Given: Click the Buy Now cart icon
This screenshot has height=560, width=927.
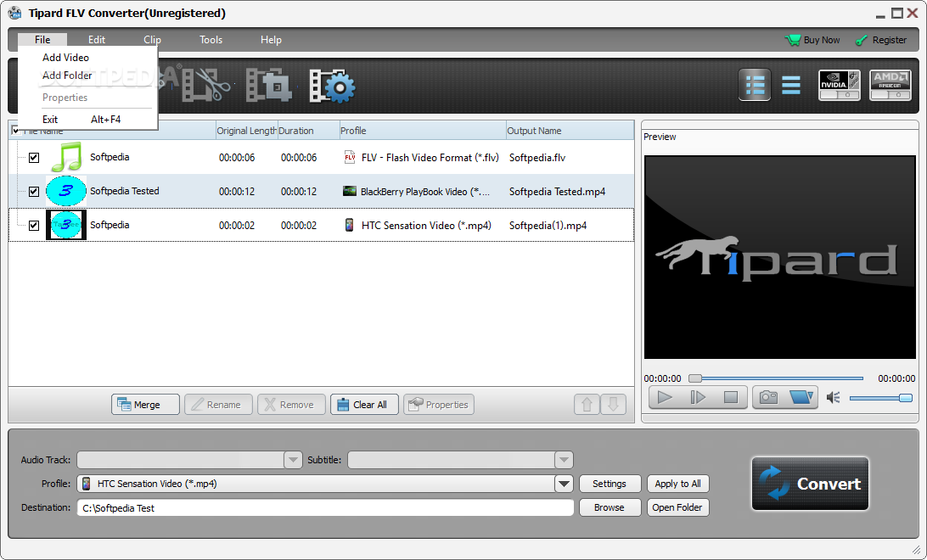Looking at the screenshot, I should point(792,40).
